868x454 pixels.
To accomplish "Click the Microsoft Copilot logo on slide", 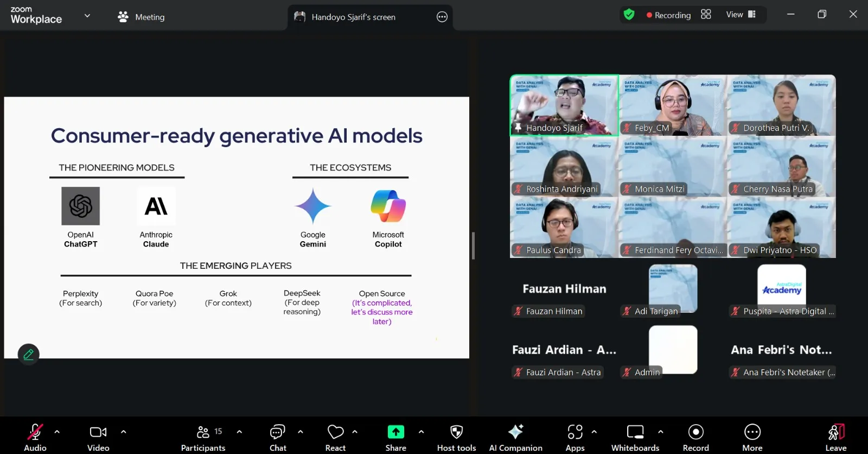I will pyautogui.click(x=388, y=206).
